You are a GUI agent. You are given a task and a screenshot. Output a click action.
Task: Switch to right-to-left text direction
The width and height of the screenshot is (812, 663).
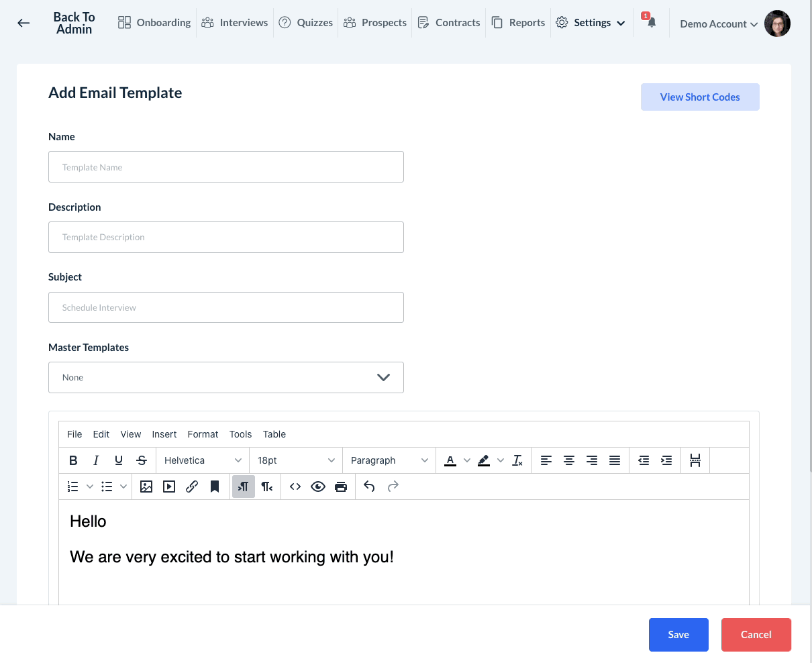(x=267, y=487)
